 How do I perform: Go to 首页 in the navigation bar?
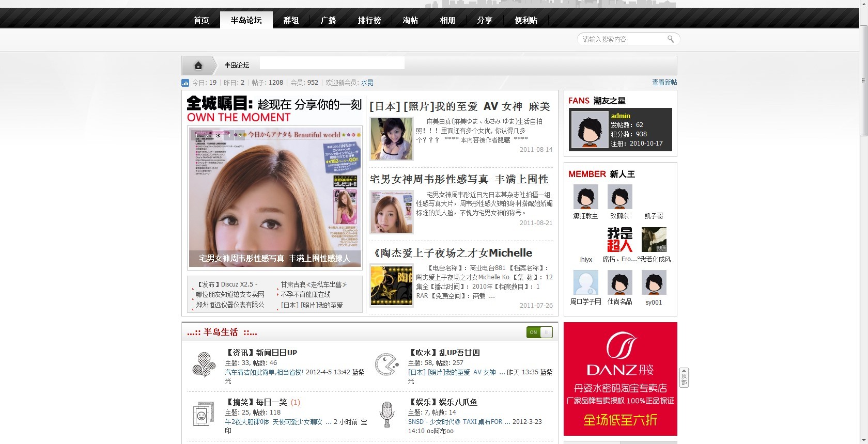202,20
